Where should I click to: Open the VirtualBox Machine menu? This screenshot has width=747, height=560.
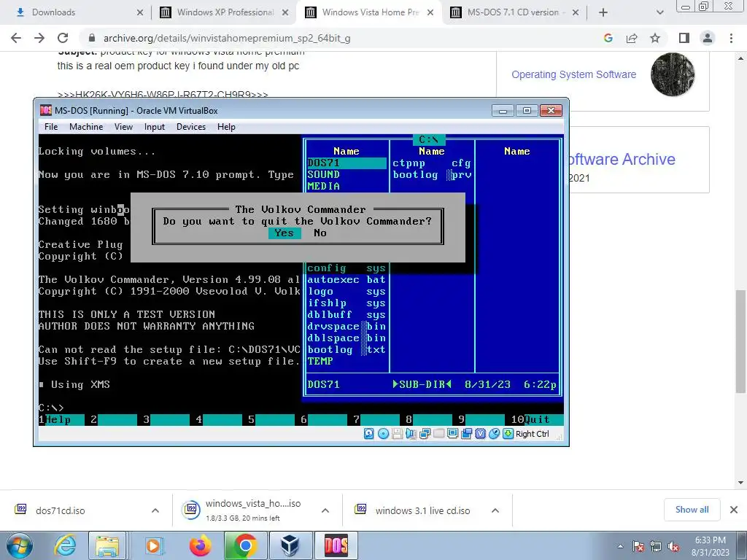pyautogui.click(x=86, y=127)
